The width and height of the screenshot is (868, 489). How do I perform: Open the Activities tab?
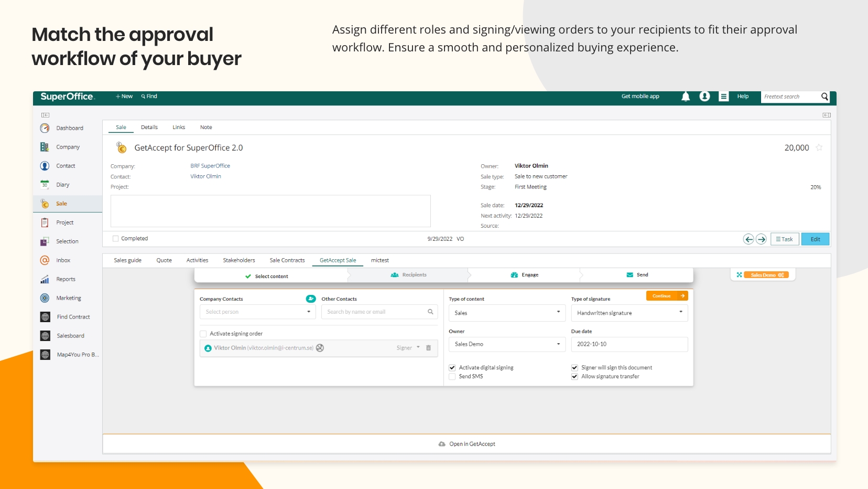(x=198, y=260)
